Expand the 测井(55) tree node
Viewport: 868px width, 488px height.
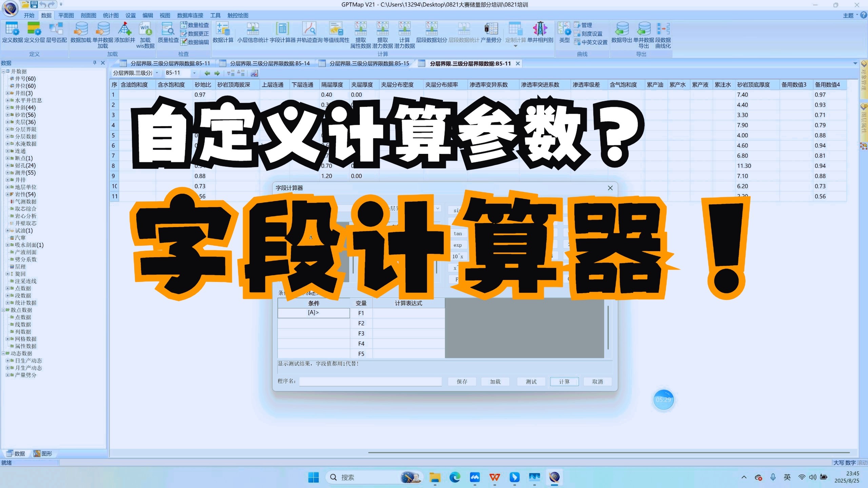pyautogui.click(x=7, y=172)
